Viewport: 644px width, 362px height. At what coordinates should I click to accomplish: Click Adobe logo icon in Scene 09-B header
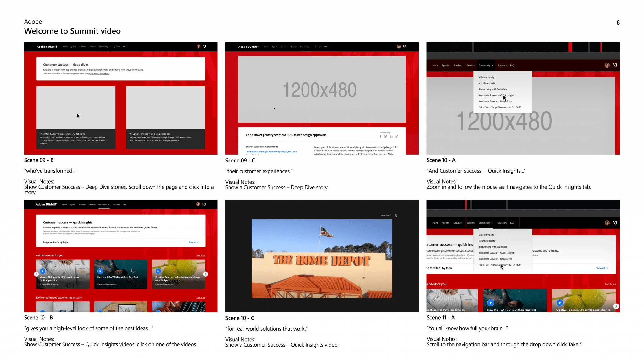[204, 47]
